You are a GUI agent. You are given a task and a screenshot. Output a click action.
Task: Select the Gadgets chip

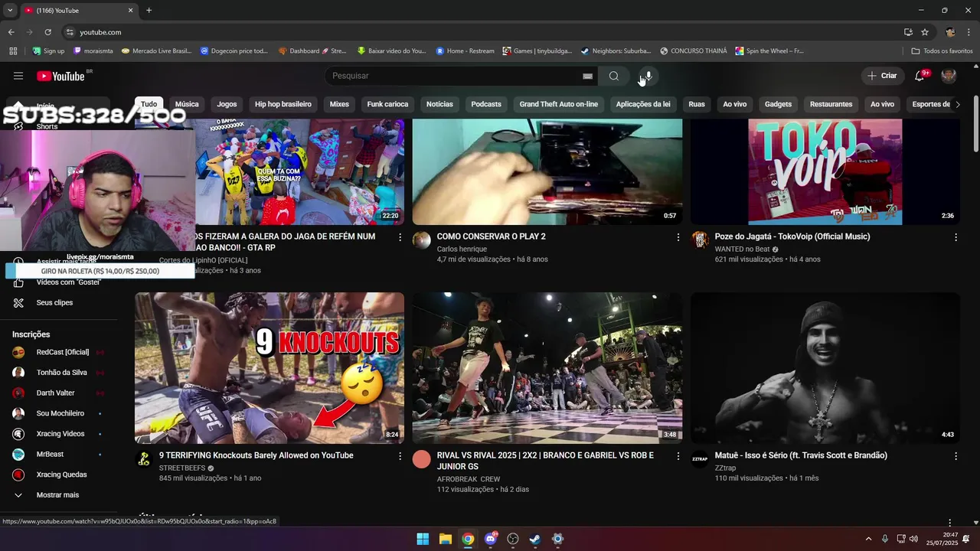coord(778,104)
